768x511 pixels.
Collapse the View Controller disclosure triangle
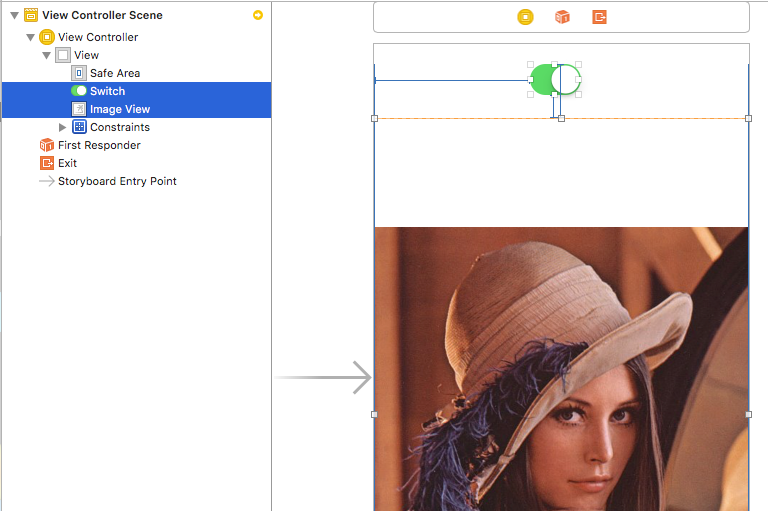pyautogui.click(x=30, y=37)
